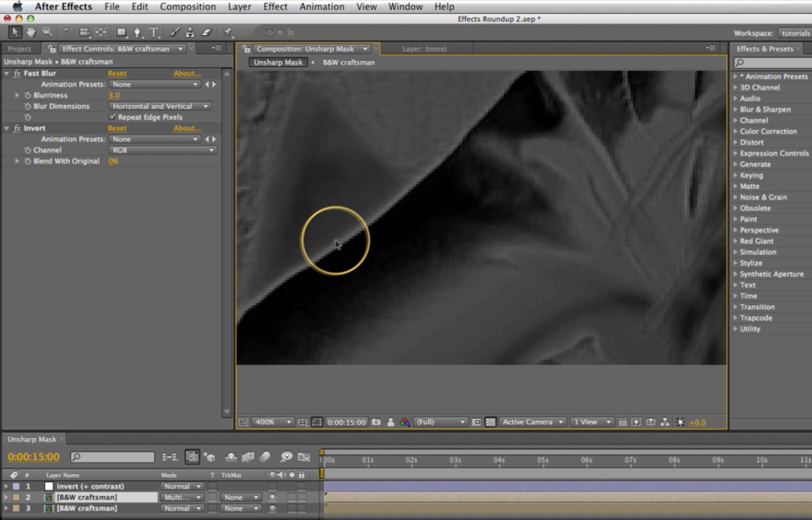
Task: Select the Clone Stamp tool
Action: [190, 32]
